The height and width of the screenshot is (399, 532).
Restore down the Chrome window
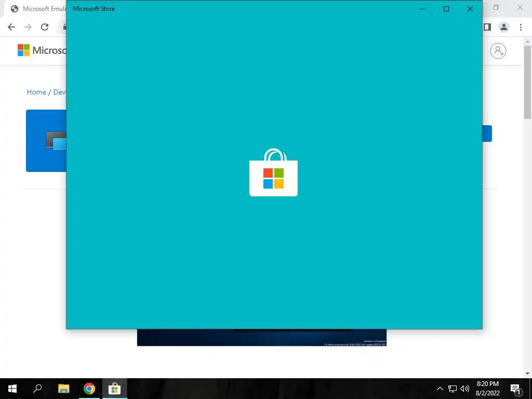click(x=496, y=7)
